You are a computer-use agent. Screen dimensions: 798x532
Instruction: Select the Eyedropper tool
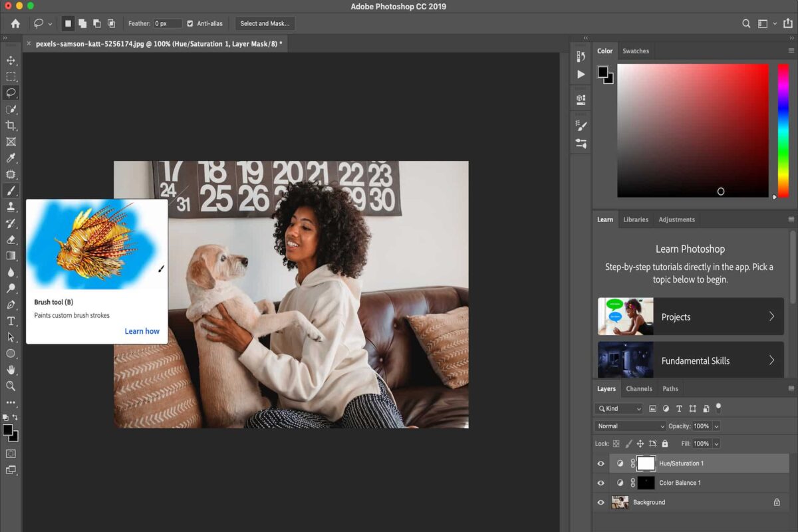11,158
